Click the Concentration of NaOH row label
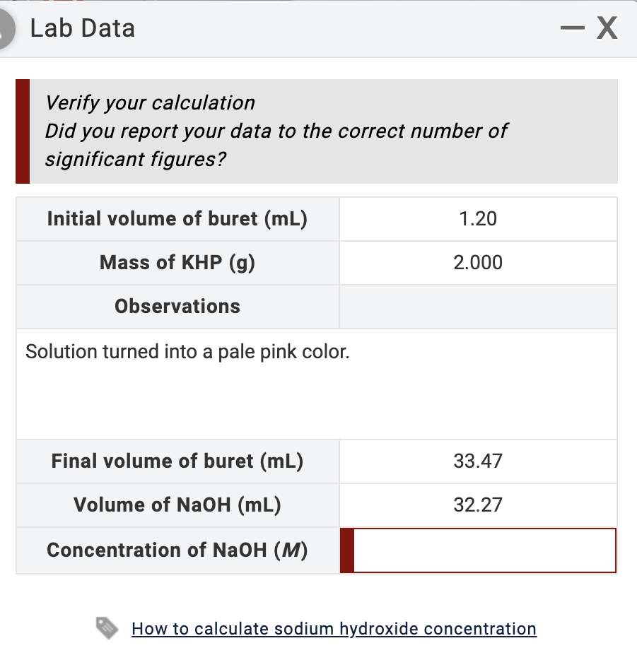The width and height of the screenshot is (637, 672). pyautogui.click(x=177, y=550)
